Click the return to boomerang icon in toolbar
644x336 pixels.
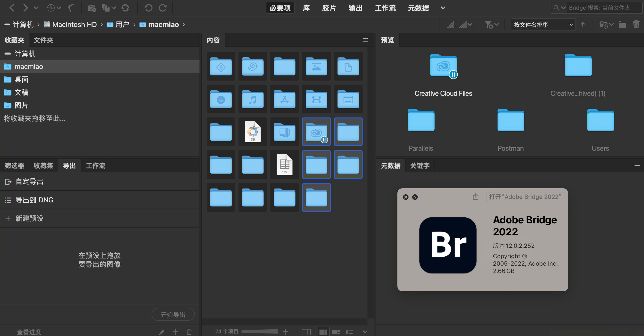coord(72,8)
